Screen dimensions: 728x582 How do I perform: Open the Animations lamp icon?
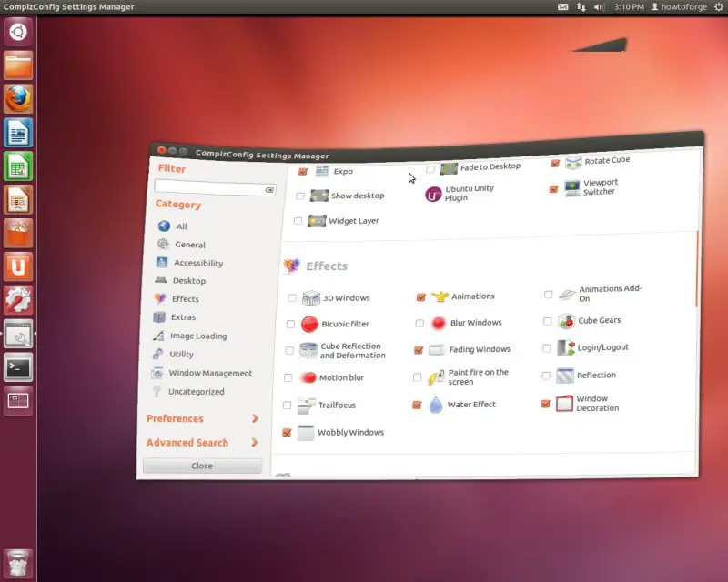tap(440, 296)
